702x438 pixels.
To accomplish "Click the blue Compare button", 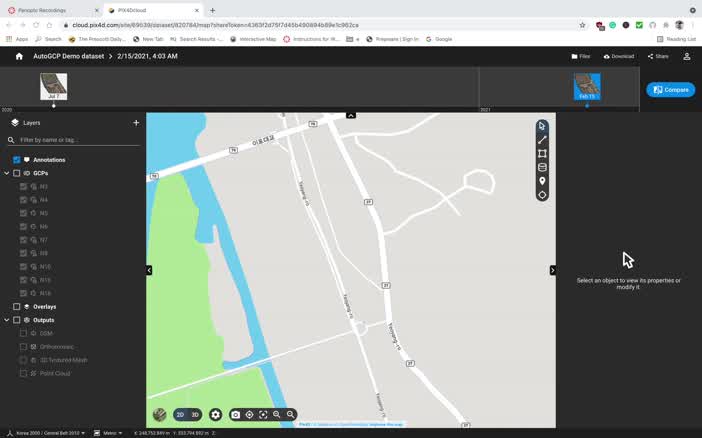I will tap(670, 90).
